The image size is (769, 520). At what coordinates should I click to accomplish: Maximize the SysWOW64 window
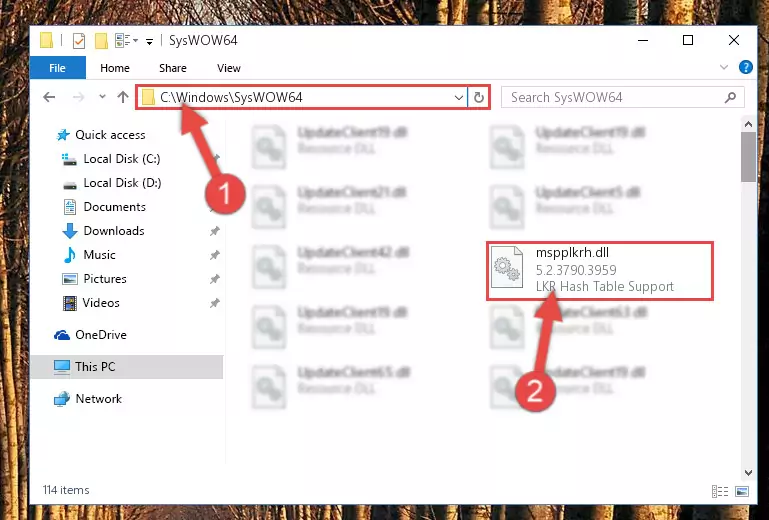688,40
